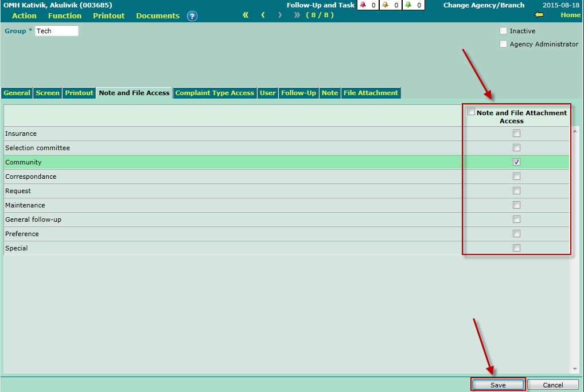Click the orange bell follow-up icon

pos(386,5)
